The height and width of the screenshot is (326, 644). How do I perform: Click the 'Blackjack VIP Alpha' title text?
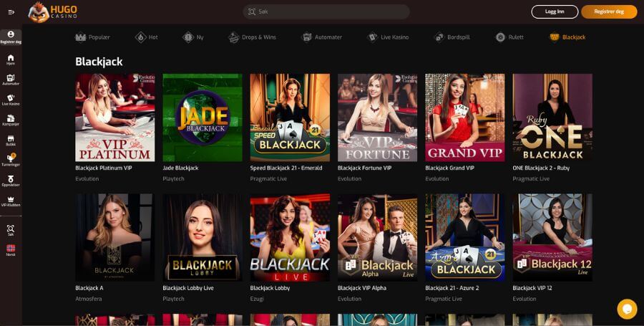tap(362, 288)
